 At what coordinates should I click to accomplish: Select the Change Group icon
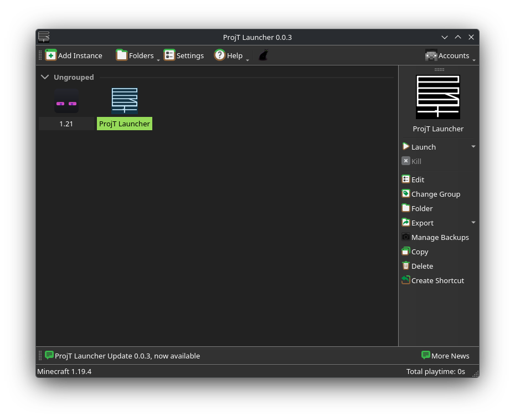406,193
